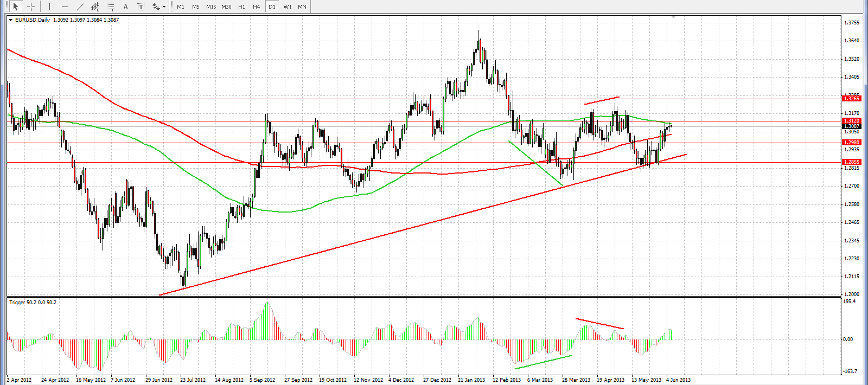Choose the text label tool
This screenshot has width=868, height=385.
141,7
